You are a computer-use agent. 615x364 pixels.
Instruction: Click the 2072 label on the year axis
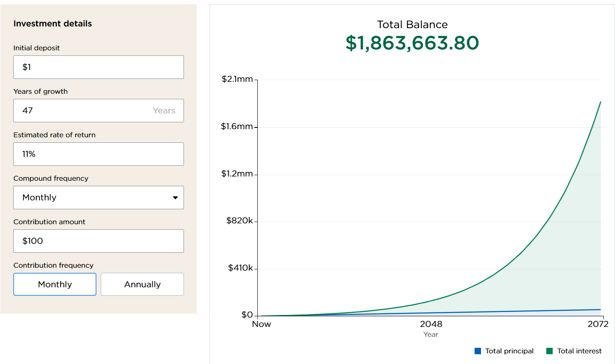coord(598,324)
